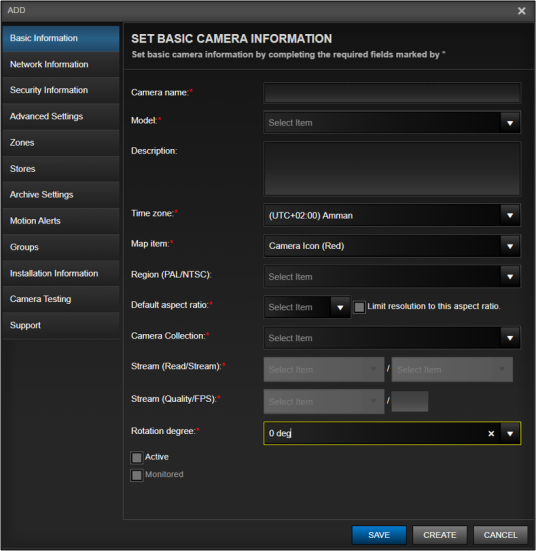
Task: Click the CANCEL button
Action: point(501,535)
